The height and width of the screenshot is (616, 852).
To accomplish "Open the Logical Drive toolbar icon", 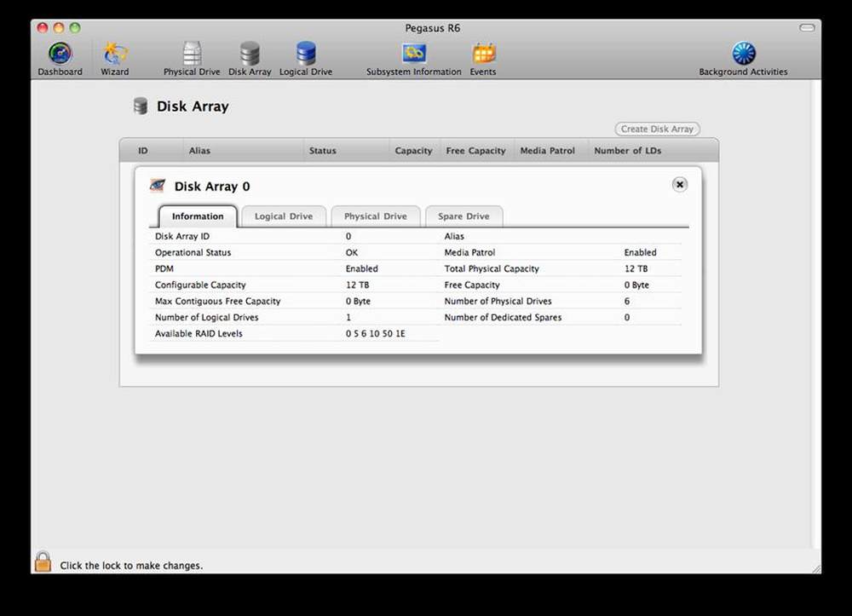I will (x=306, y=59).
